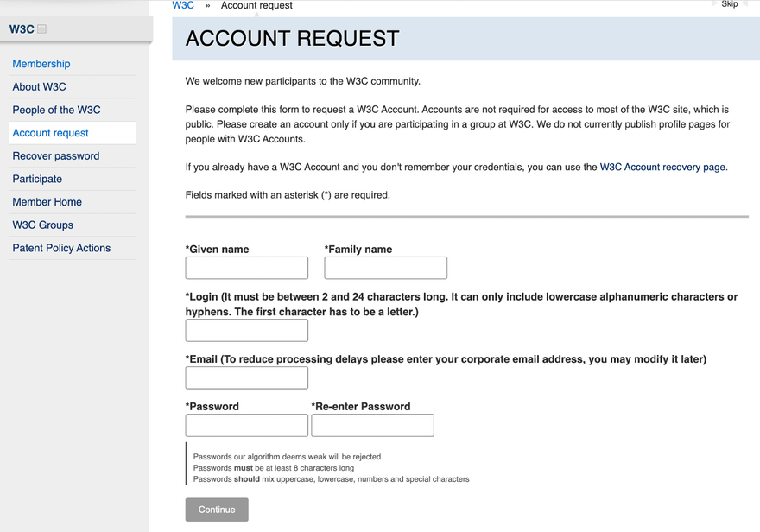
Task: Open Member Home from the sidebar
Action: coord(47,201)
